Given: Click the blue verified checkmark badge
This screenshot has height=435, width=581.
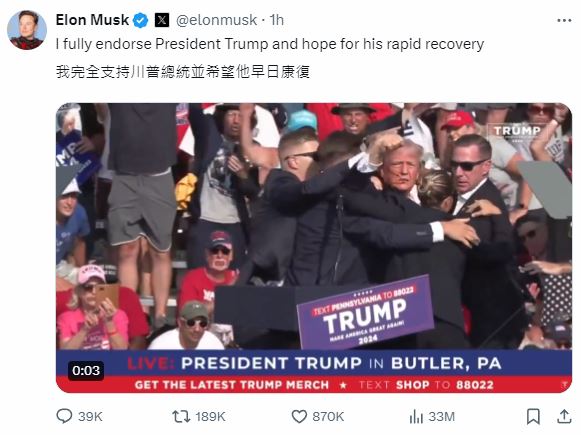Looking at the screenshot, I should click(140, 20).
